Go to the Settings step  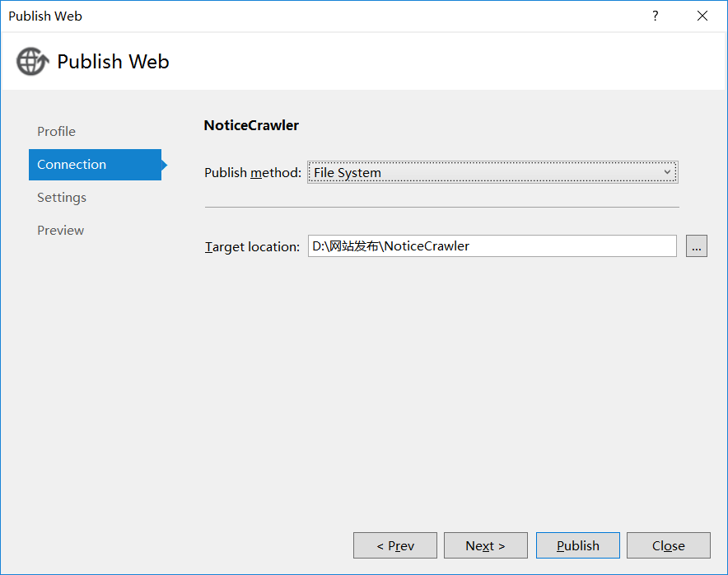pyautogui.click(x=62, y=198)
